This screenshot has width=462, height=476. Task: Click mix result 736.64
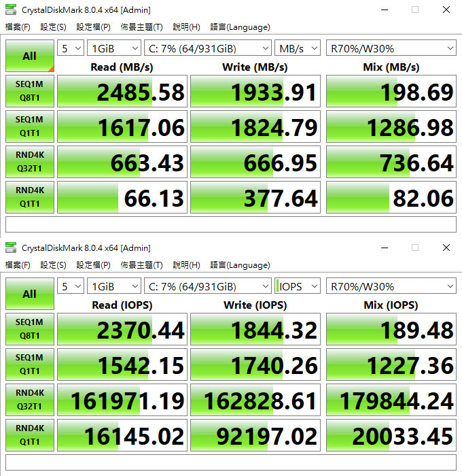pyautogui.click(x=391, y=162)
